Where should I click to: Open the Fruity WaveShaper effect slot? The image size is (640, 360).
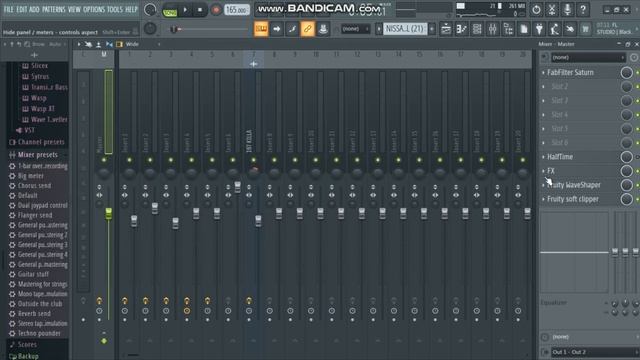pos(573,185)
